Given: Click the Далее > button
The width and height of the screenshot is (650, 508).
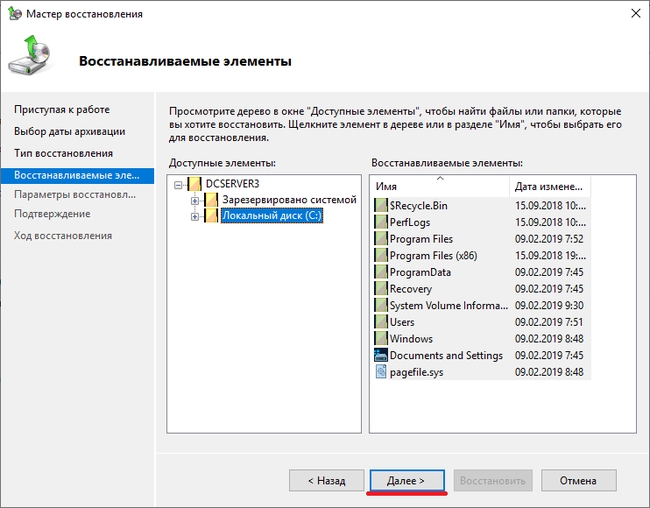Looking at the screenshot, I should (x=407, y=481).
